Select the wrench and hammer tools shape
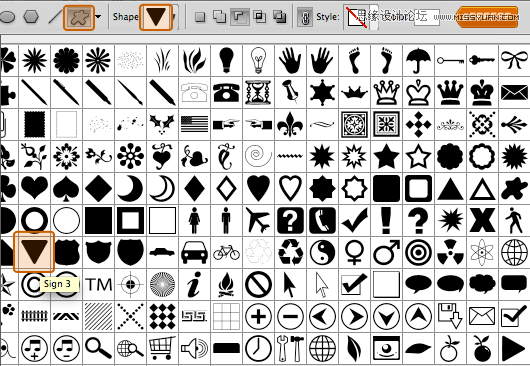This screenshot has height=366, width=530. click(x=290, y=348)
